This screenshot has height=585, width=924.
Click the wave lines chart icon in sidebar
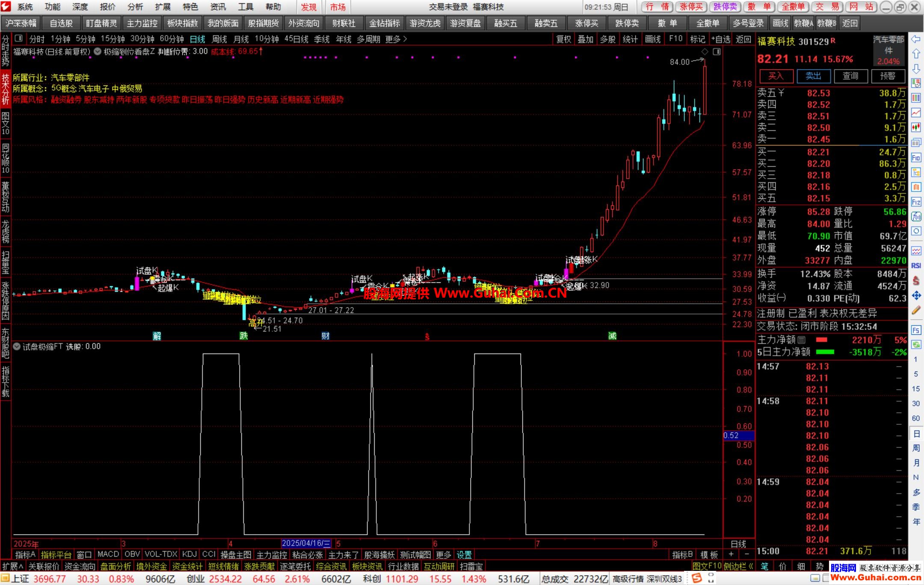tap(916, 251)
